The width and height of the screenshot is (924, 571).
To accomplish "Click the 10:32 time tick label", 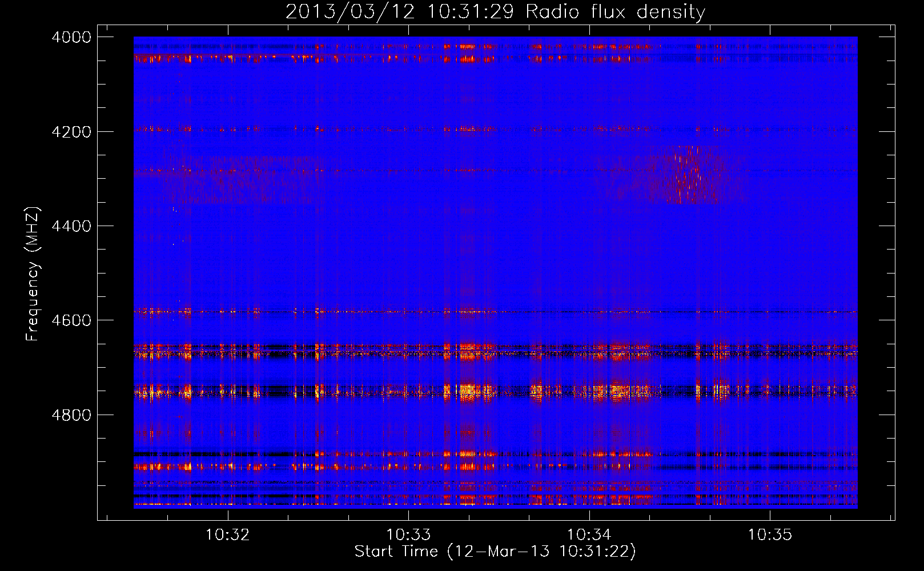I will [228, 535].
